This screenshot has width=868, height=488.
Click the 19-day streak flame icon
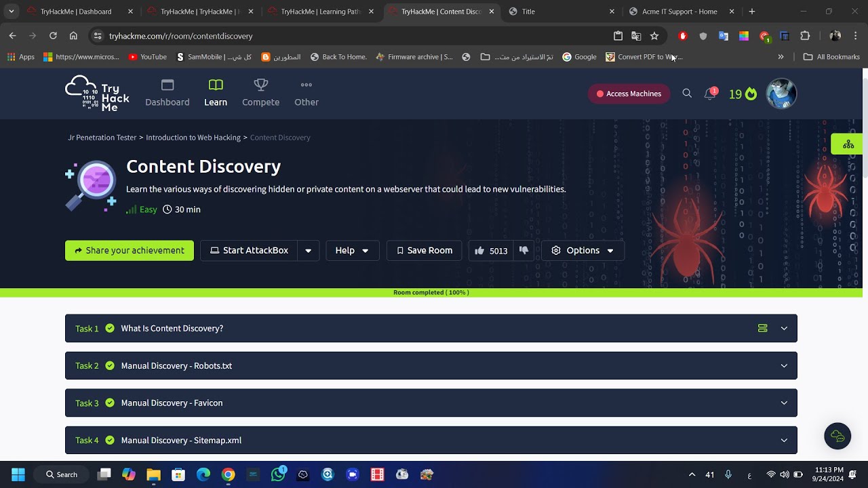click(x=751, y=94)
